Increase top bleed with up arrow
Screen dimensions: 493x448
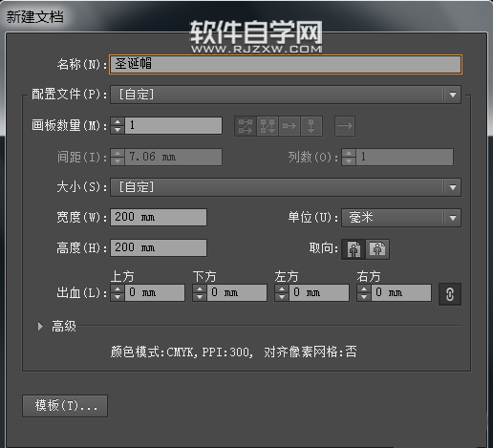pyautogui.click(x=118, y=289)
